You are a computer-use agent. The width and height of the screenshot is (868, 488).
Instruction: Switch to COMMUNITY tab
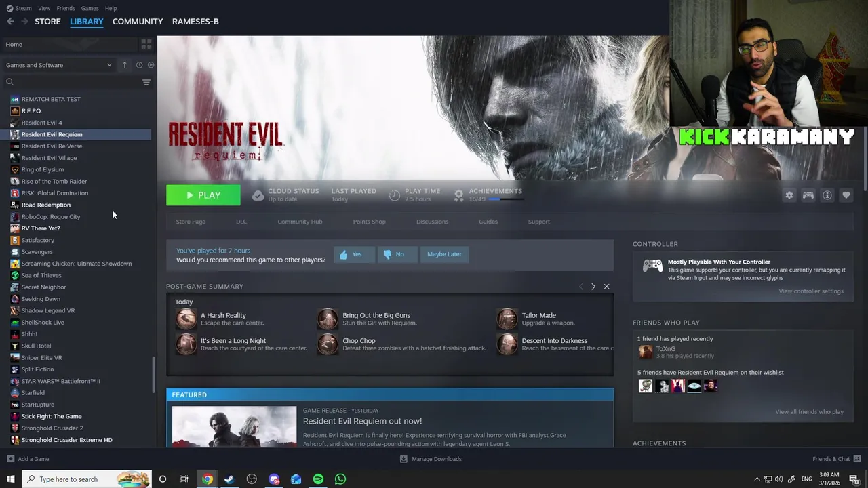(x=138, y=22)
